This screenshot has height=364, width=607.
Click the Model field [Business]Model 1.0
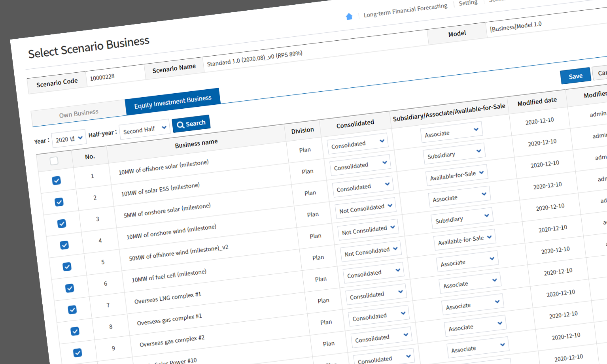click(x=516, y=26)
